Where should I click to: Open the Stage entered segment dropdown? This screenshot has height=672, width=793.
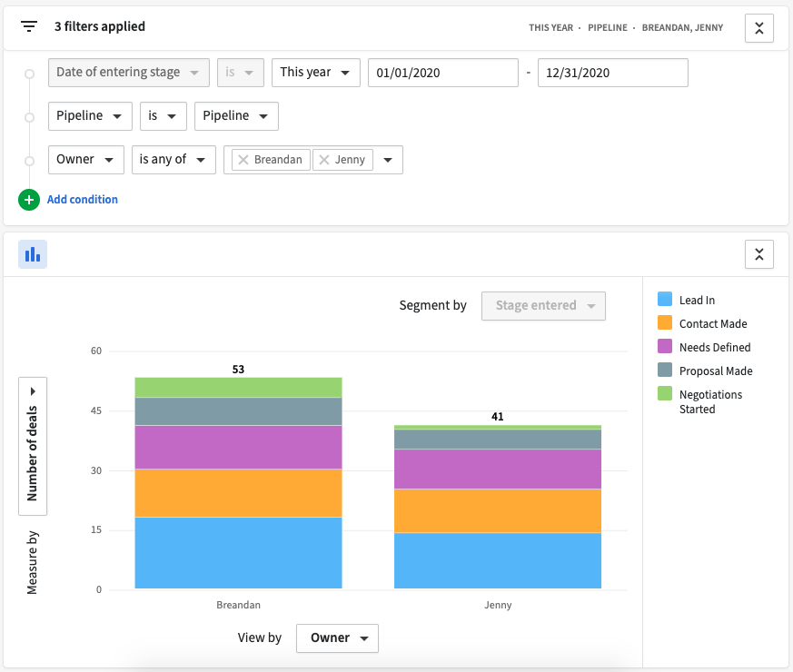544,306
